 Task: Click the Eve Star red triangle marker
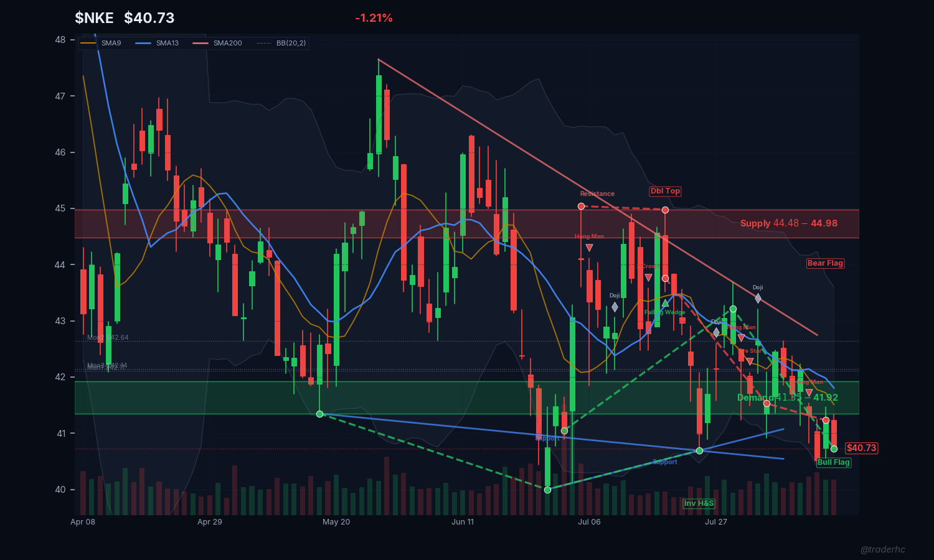coord(750,361)
